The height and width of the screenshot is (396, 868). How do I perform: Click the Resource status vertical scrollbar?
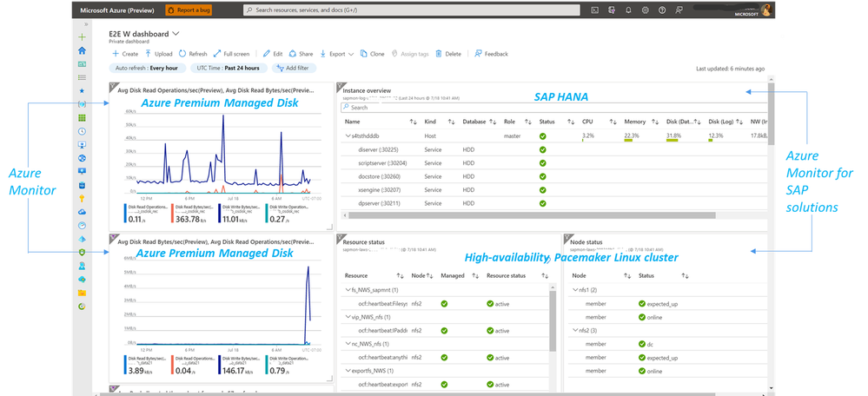pos(552,320)
